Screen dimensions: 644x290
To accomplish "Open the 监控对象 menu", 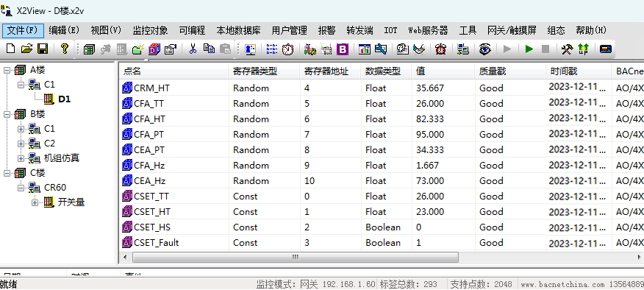I will 150,30.
